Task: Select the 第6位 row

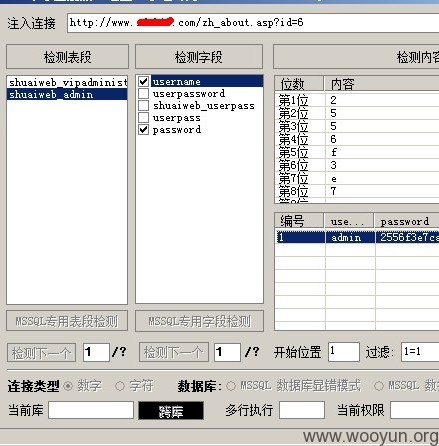Action: click(357, 165)
